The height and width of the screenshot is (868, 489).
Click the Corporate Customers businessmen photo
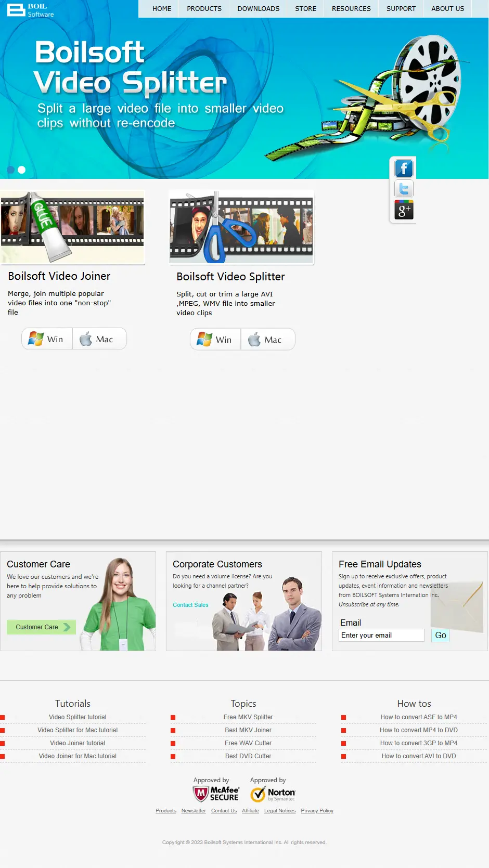[x=266, y=614]
